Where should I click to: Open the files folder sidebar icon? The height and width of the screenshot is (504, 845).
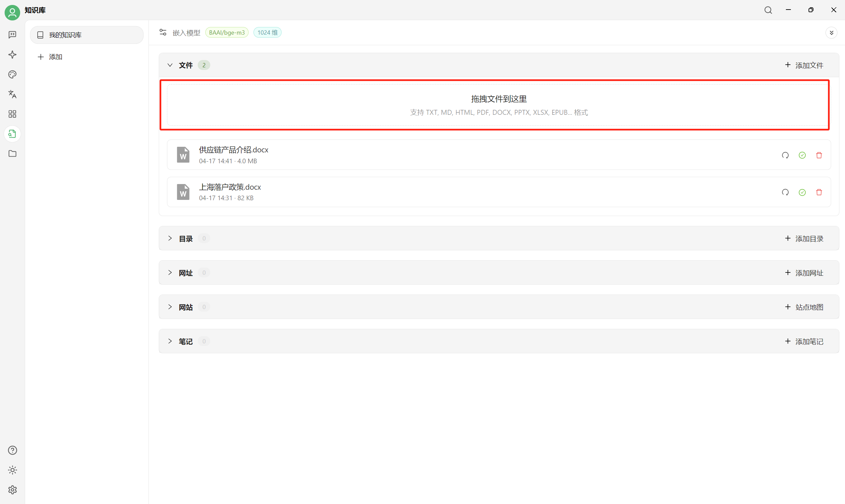coord(12,153)
